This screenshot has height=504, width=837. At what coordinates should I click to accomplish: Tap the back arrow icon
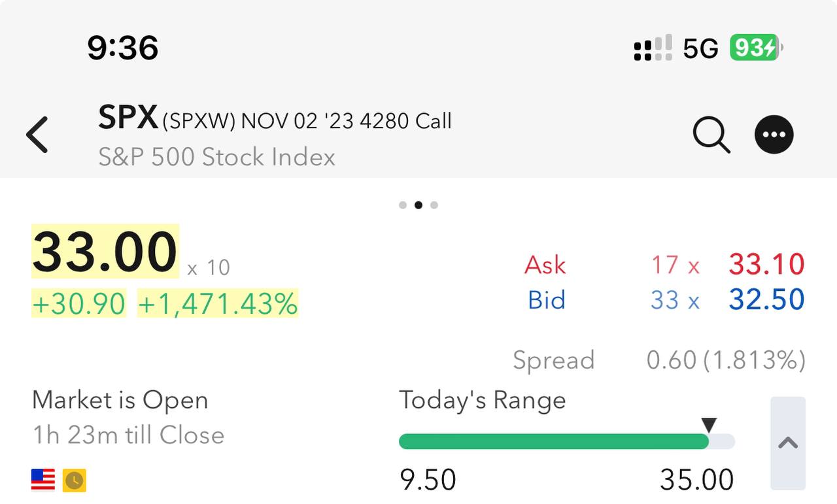pos(37,135)
